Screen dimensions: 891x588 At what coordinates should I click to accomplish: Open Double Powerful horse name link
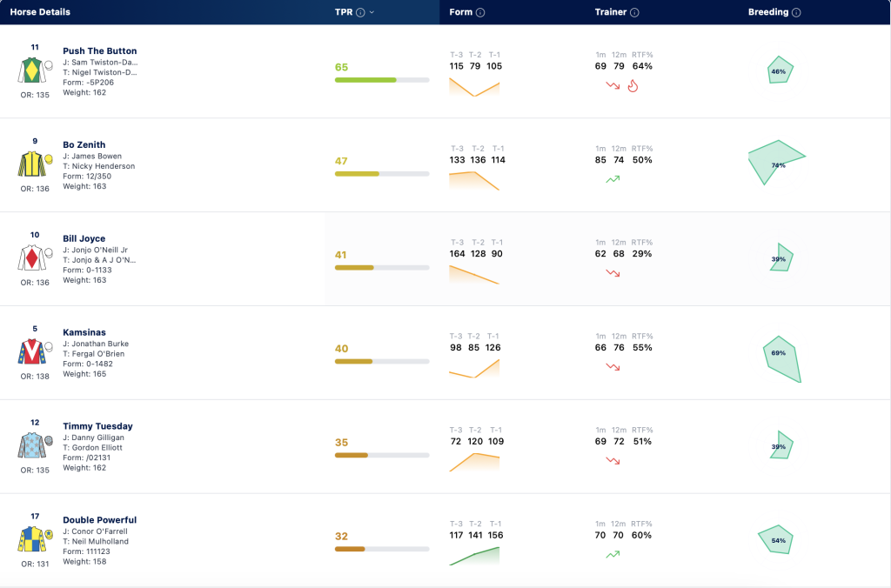(99, 520)
